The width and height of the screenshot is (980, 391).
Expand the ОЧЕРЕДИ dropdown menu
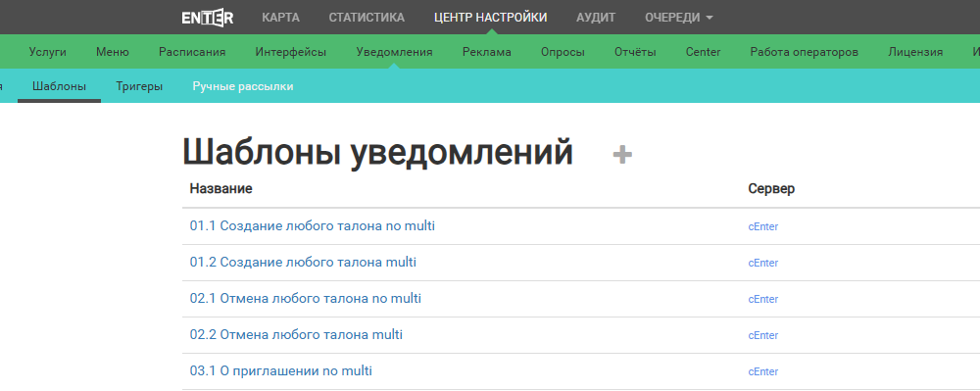pos(679,18)
